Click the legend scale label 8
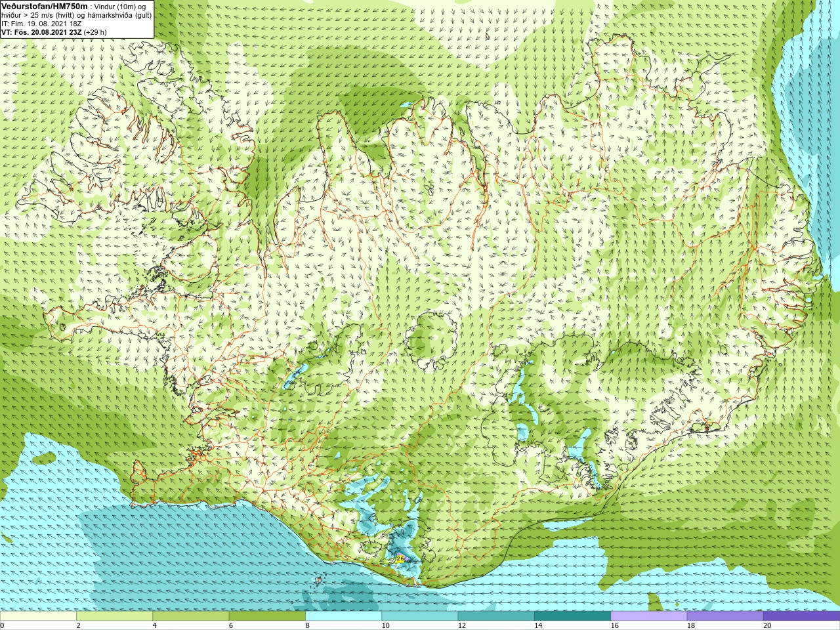Screen dimensions: 840x630 tap(307, 625)
